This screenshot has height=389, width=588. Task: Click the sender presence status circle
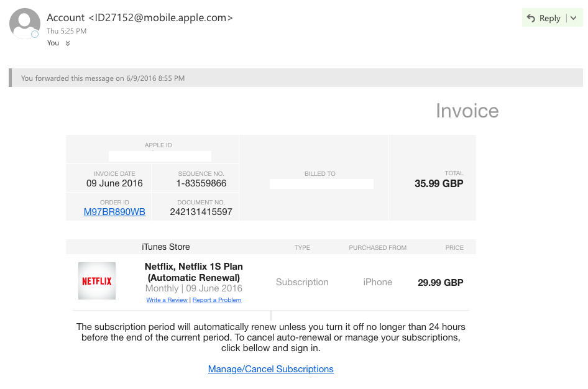pos(35,34)
